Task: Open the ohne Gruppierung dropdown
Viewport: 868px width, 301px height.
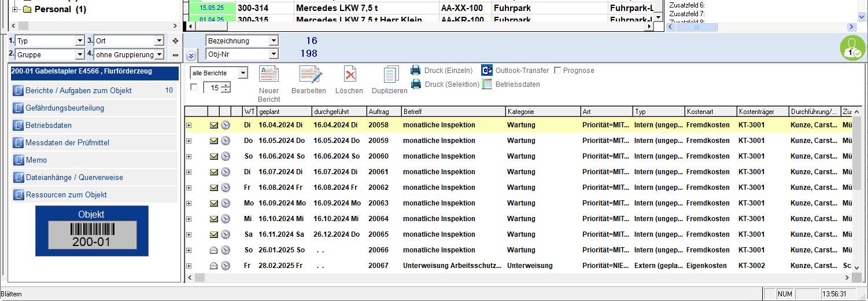Action: coord(159,55)
